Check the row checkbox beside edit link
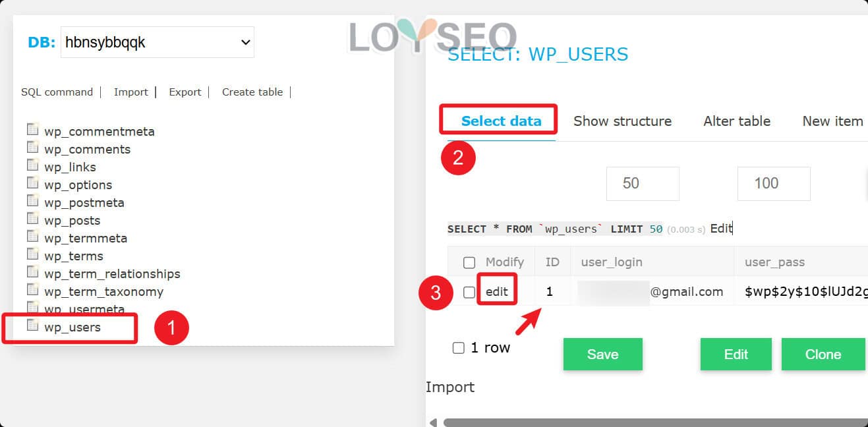 point(469,292)
